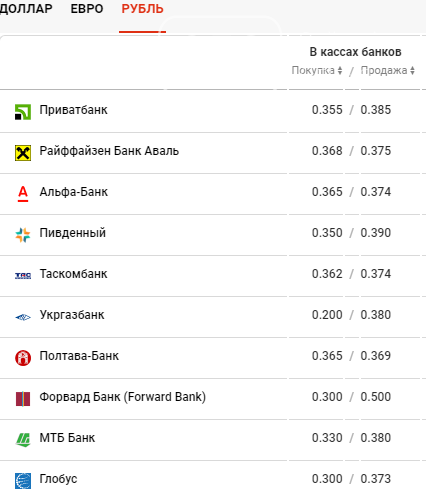The height and width of the screenshot is (498, 426).
Task: Click the Укргазбанк blue logo icon
Action: [23, 317]
